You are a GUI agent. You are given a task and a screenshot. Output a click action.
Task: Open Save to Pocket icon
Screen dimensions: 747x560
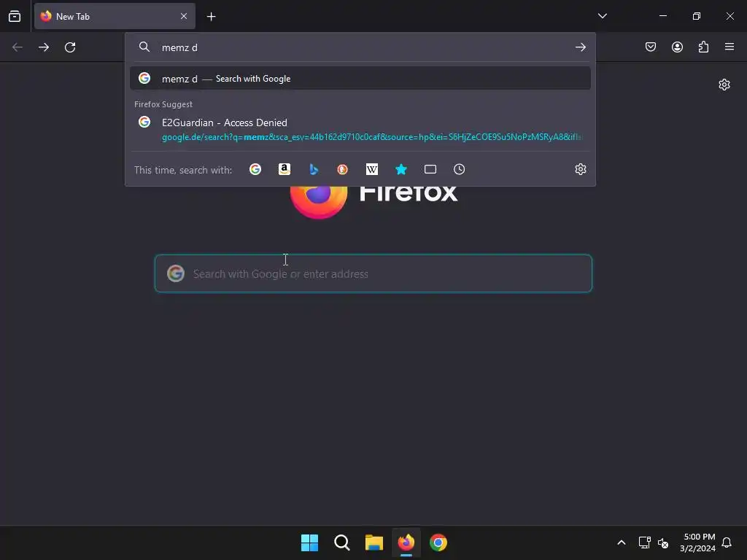point(651,47)
